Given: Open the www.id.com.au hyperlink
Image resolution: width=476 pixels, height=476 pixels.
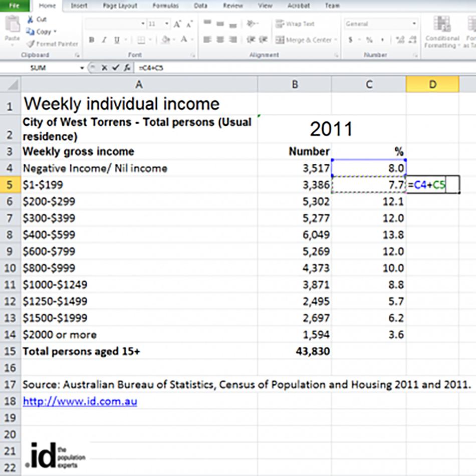Looking at the screenshot, I should click(x=80, y=402).
